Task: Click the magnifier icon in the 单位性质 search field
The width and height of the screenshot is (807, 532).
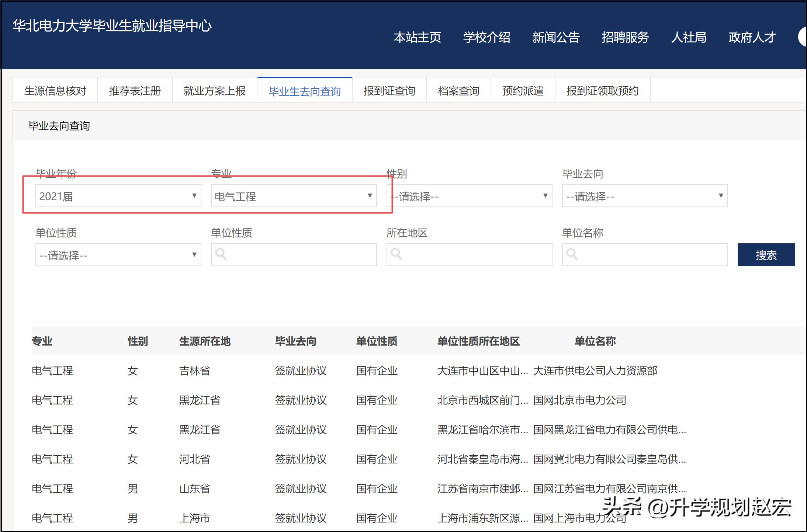Action: [x=221, y=254]
